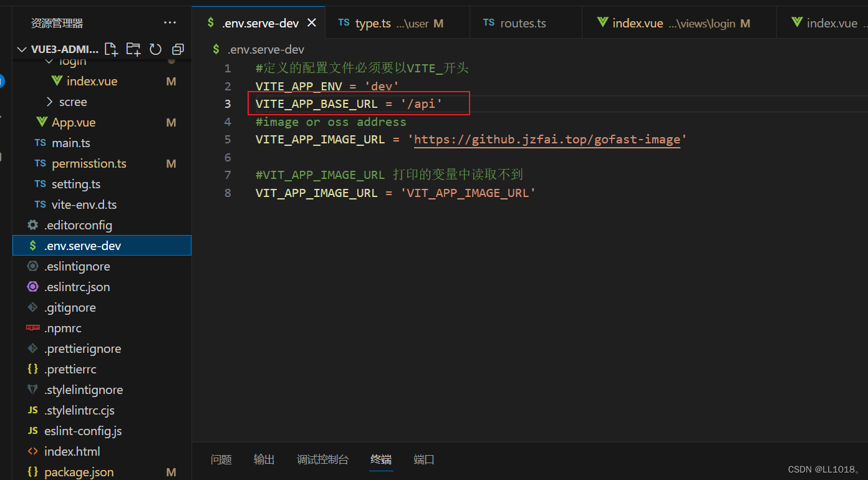Open the github.jzfai.top gofast-image URL

coord(547,140)
